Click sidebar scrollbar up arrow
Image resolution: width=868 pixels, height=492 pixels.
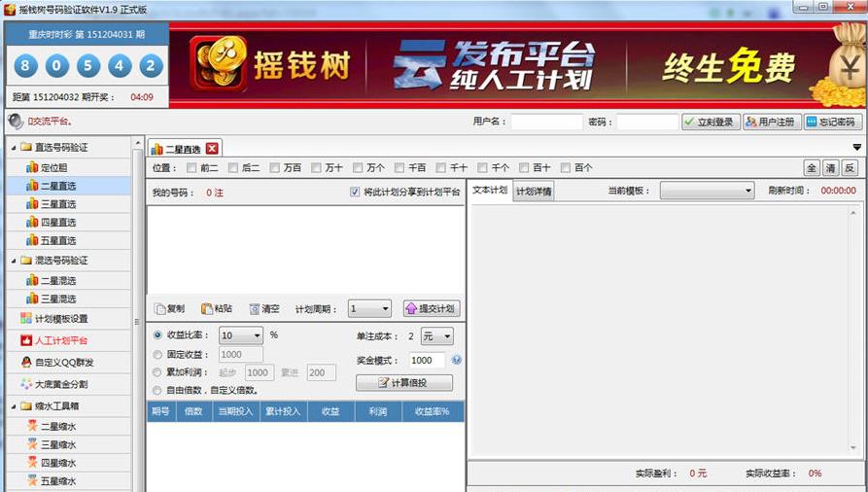coord(138,144)
